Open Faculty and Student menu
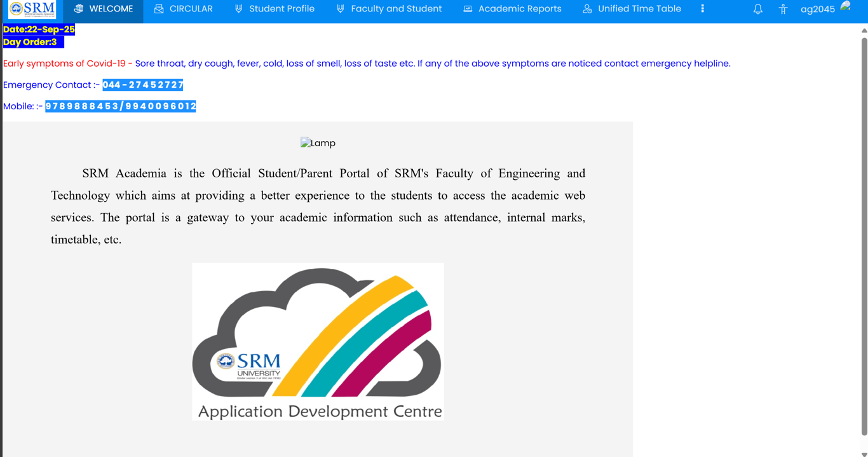The image size is (868, 457). pyautogui.click(x=389, y=10)
